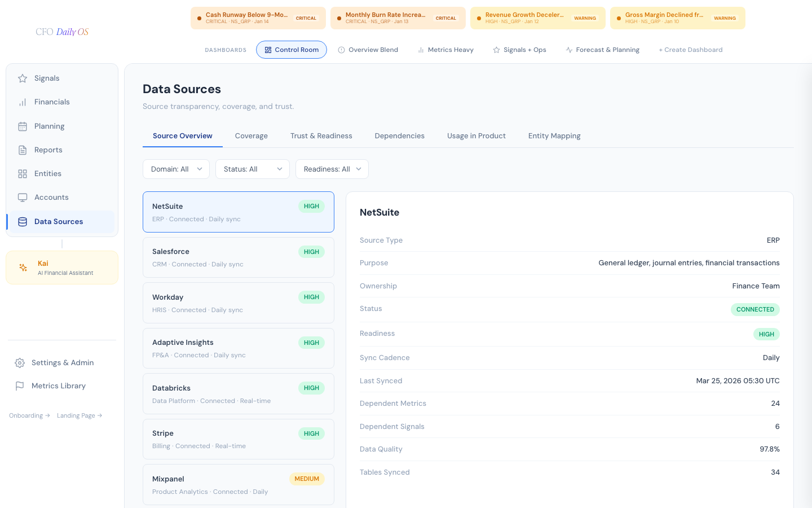Image resolution: width=812 pixels, height=508 pixels.
Task: Click the Reports document icon
Action: click(x=23, y=150)
